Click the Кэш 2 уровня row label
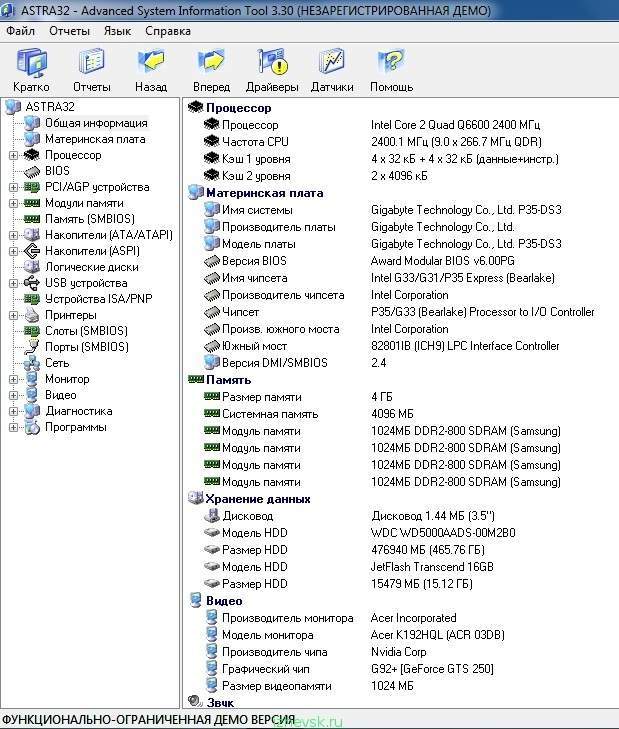 point(256,176)
